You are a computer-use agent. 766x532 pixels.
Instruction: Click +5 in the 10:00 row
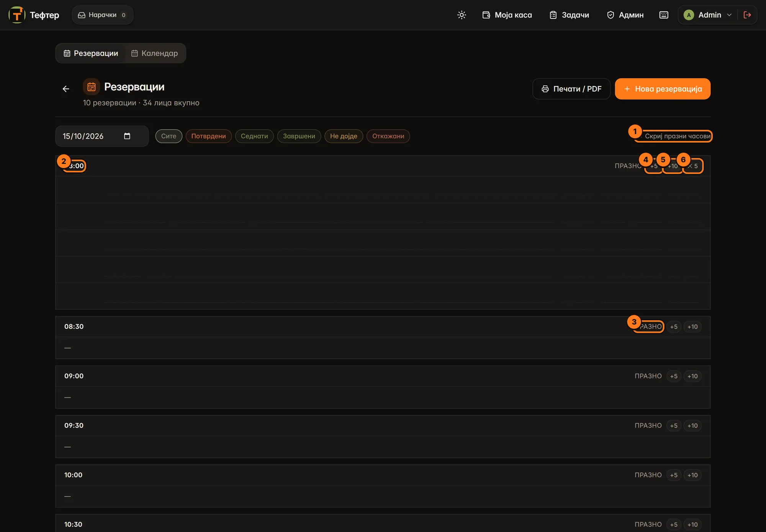(x=674, y=475)
